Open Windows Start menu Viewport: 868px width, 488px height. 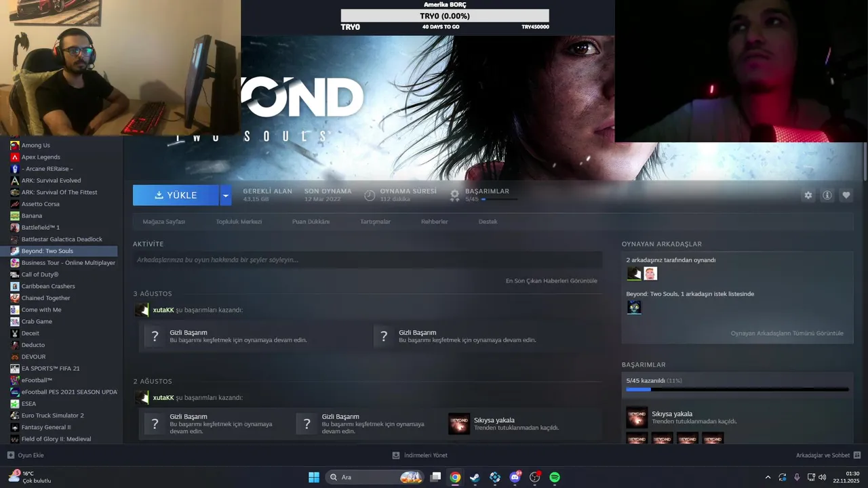point(314,477)
